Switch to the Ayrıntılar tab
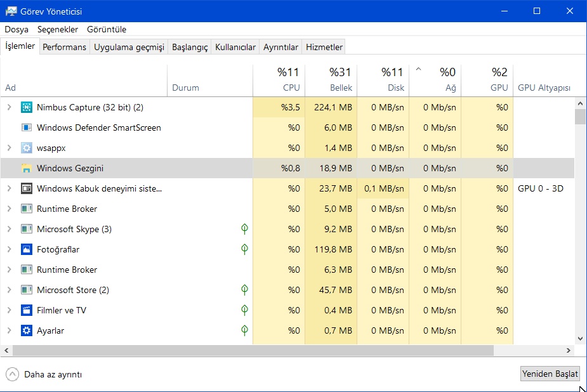This screenshot has height=392, width=587. point(280,47)
